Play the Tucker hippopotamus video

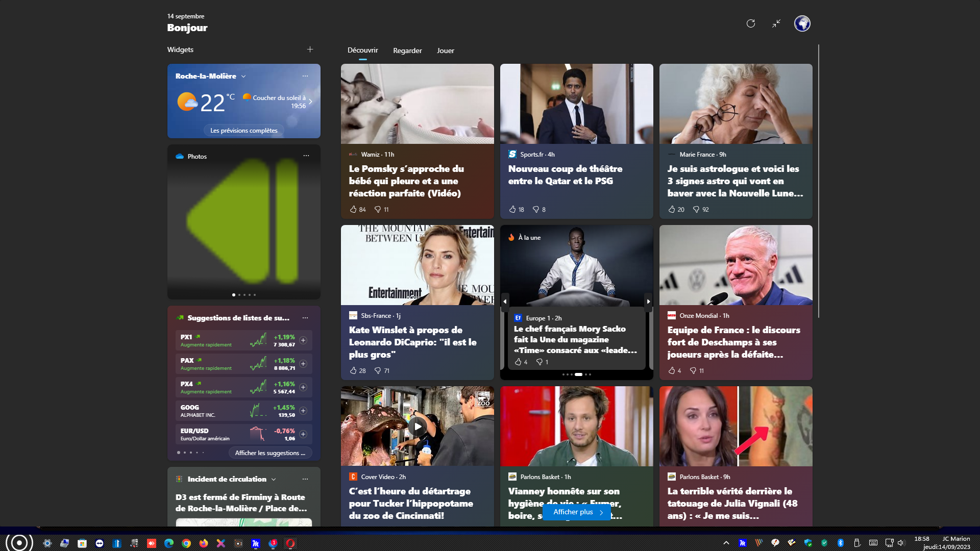click(x=418, y=426)
